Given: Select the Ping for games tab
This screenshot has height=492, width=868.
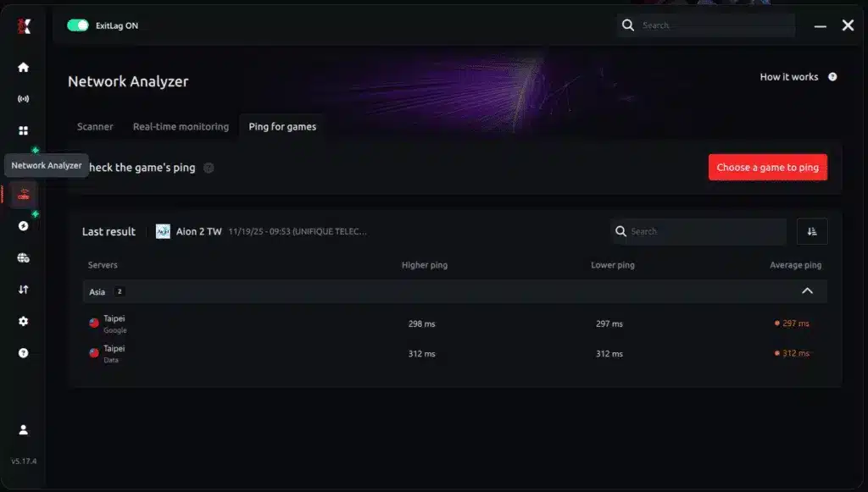Looking at the screenshot, I should pyautogui.click(x=282, y=126).
